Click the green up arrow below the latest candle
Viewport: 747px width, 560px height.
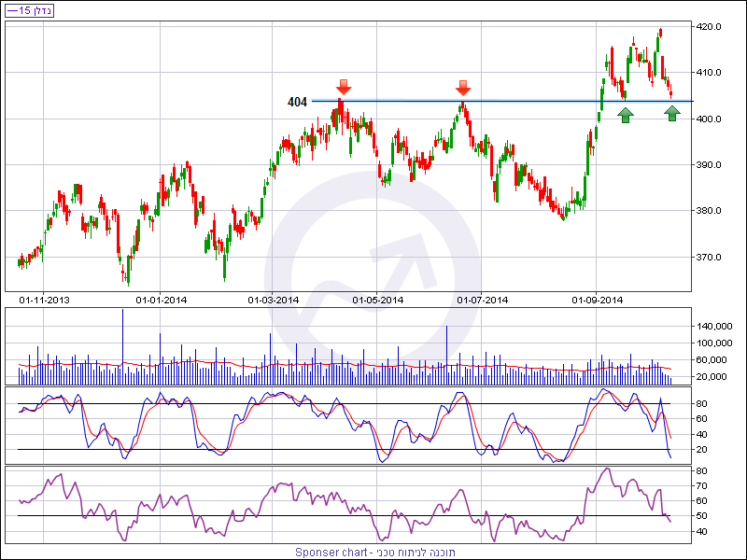click(x=672, y=113)
